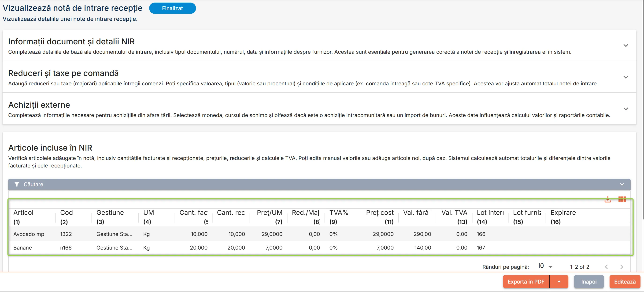Select the Banane article cell
Screen dimensions: 644x292
pyautogui.click(x=22, y=248)
